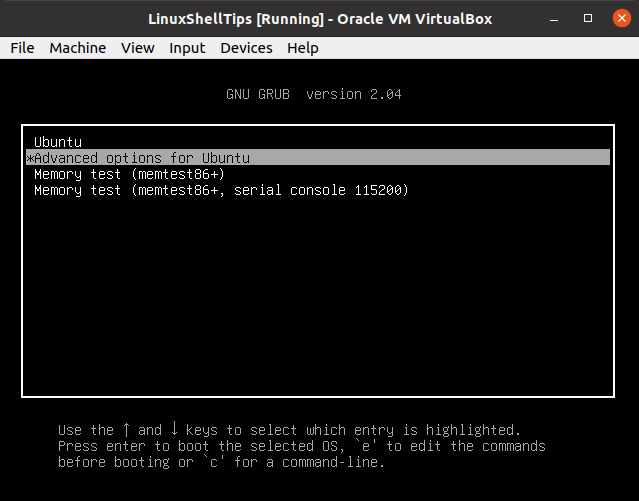Select memtest86+ serial console 115200 entry
639x501 pixels.
click(318, 190)
